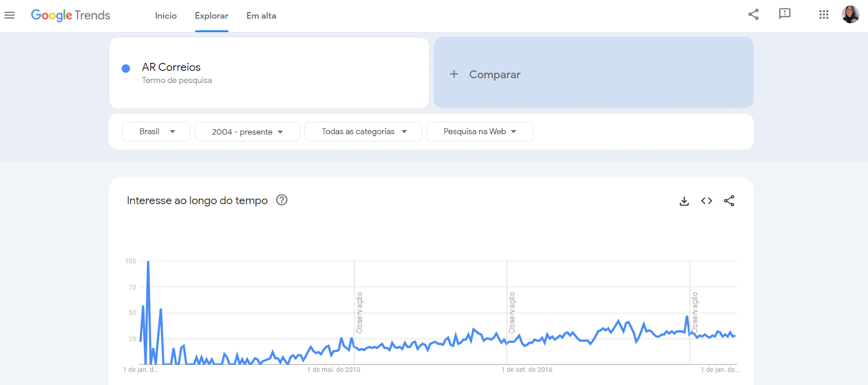Viewport: 868px width, 385px height.
Task: Switch to the Em alta tab
Action: pyautogui.click(x=261, y=16)
